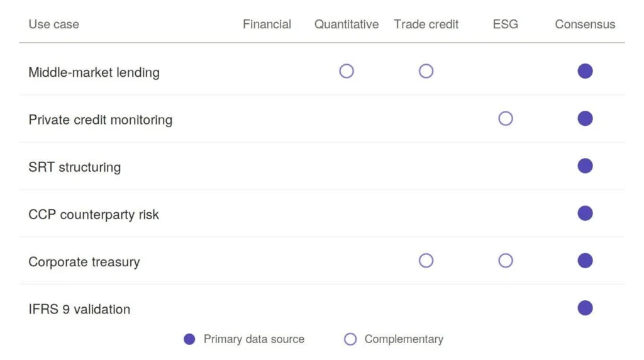Select the Consensus dot for Private credit monitoring

585,118
